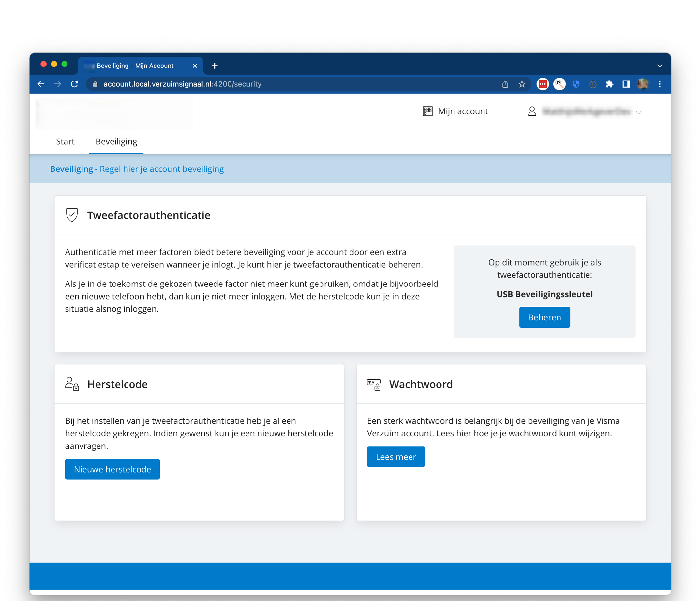Viewport: 700px width, 601px height.
Task: Click the red password manager extension icon
Action: (x=543, y=84)
